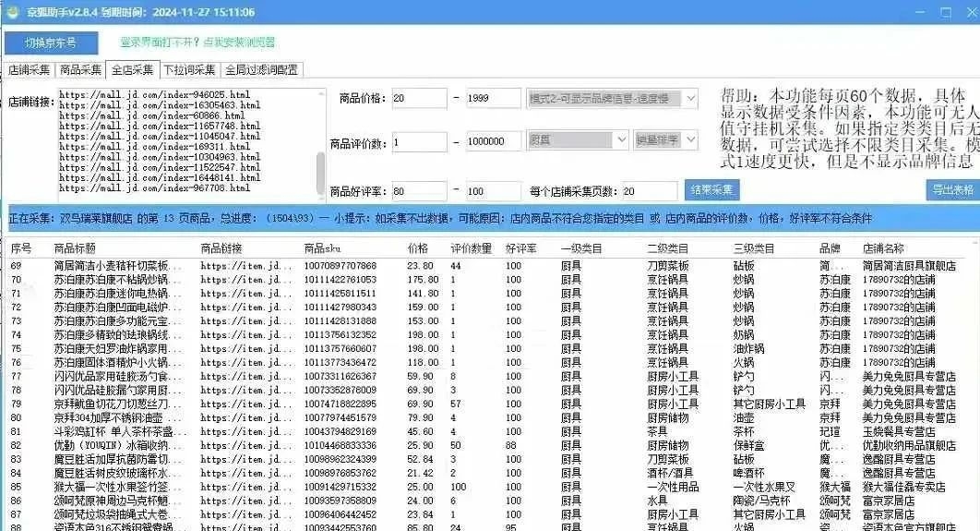The width and height of the screenshot is (980, 531).
Task: Click the minimum 商品价格 field showing 20
Action: 418,99
